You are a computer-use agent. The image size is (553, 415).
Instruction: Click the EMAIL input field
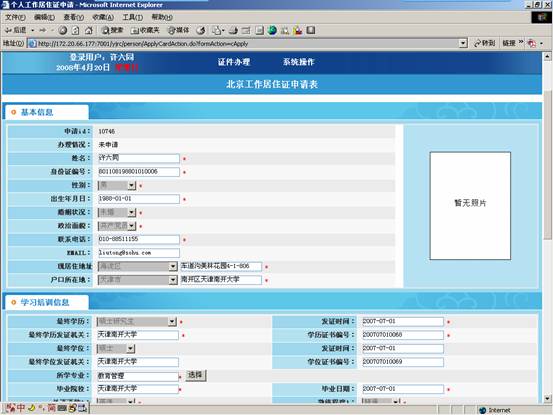tap(139, 253)
